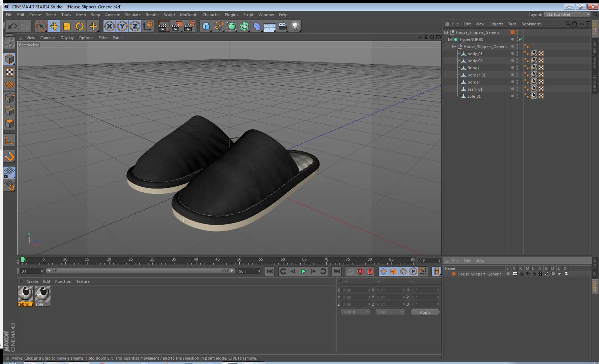Select the fabric material thumbnail

(26, 294)
